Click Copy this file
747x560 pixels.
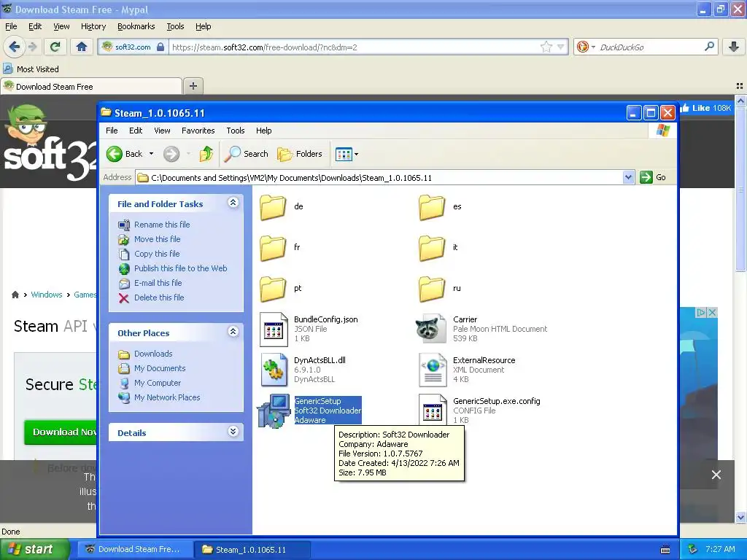(x=157, y=254)
